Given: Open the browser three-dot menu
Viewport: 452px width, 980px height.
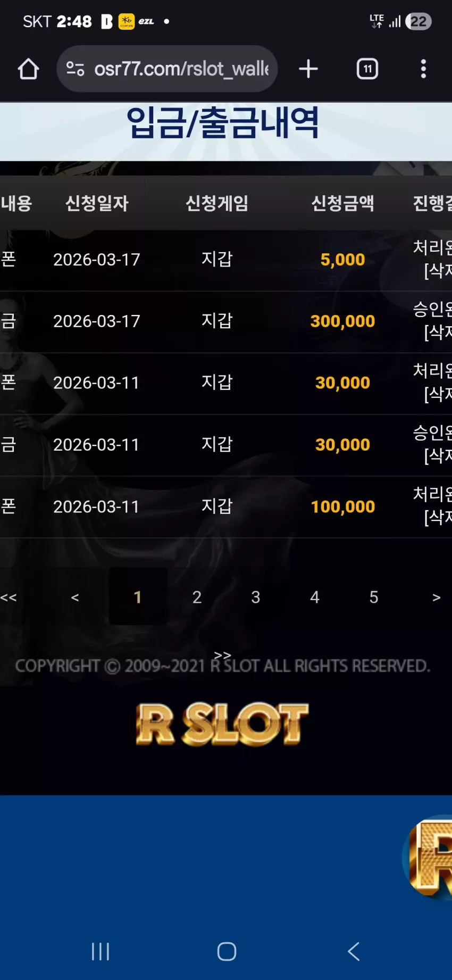Looking at the screenshot, I should 423,69.
